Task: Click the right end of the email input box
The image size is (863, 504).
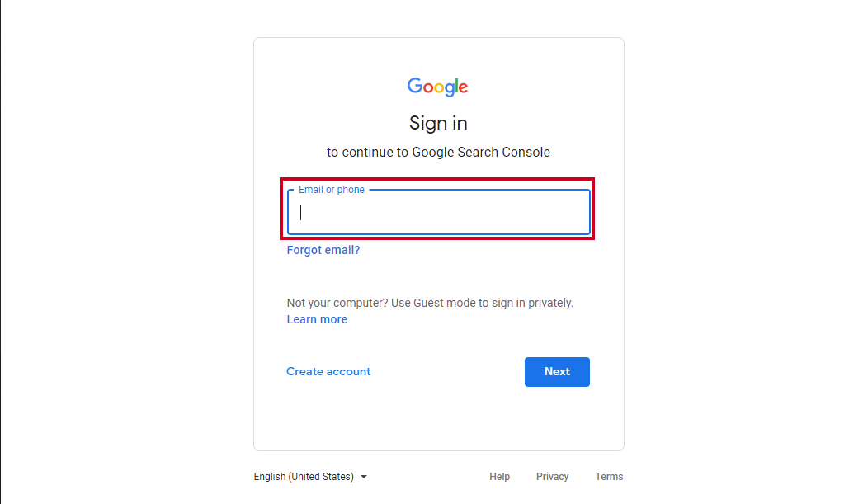Action: pyautogui.click(x=578, y=212)
